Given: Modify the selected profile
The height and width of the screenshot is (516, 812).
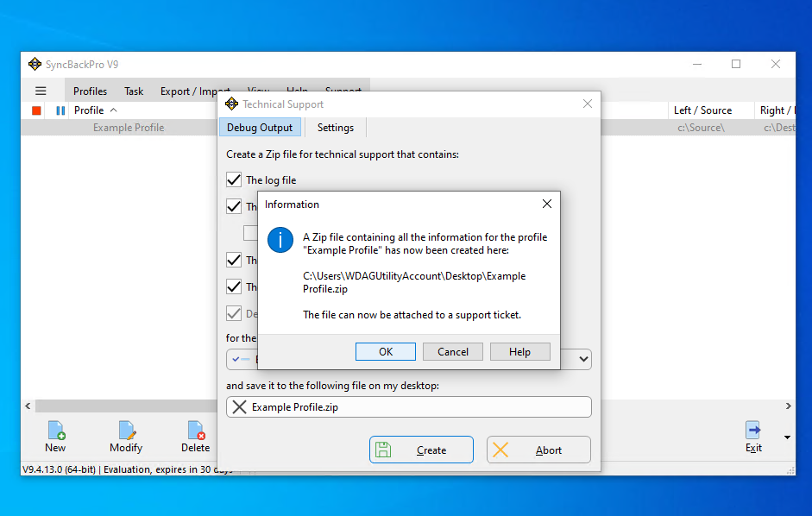Looking at the screenshot, I should (x=126, y=437).
